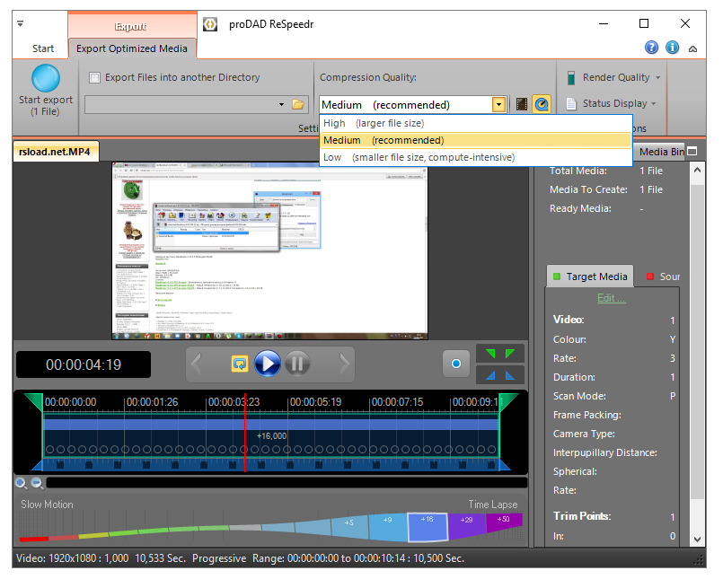The image size is (723, 588).
Task: Select the Export Optimized Media tab
Action: (132, 48)
